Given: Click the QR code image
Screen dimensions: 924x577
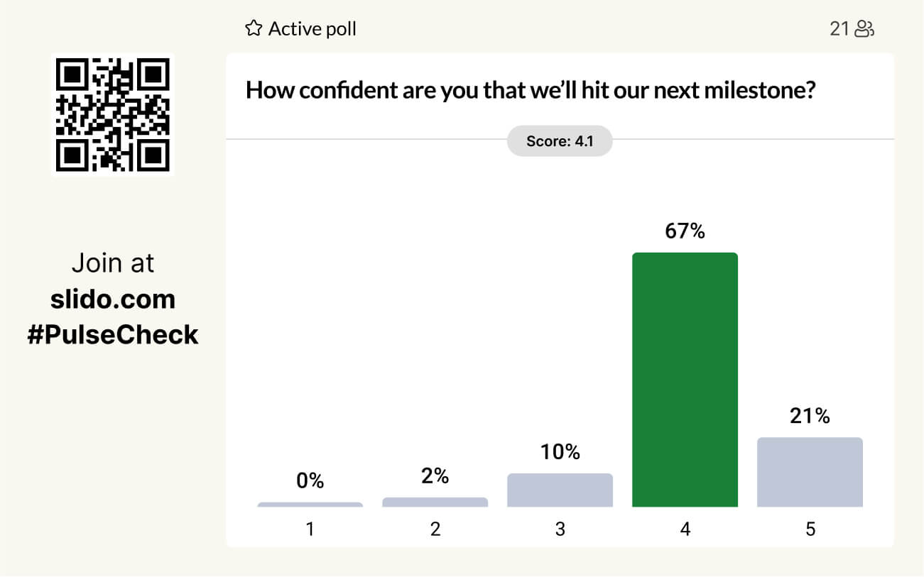Looking at the screenshot, I should (113, 115).
